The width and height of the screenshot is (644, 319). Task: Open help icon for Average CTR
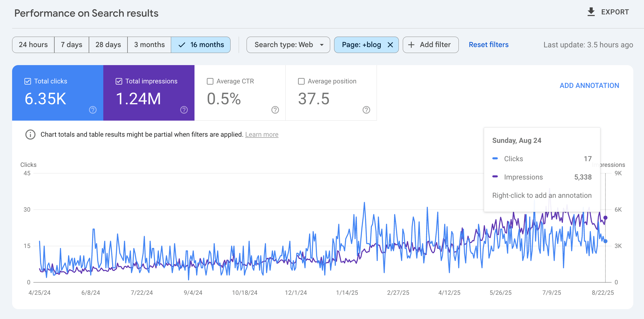275,110
